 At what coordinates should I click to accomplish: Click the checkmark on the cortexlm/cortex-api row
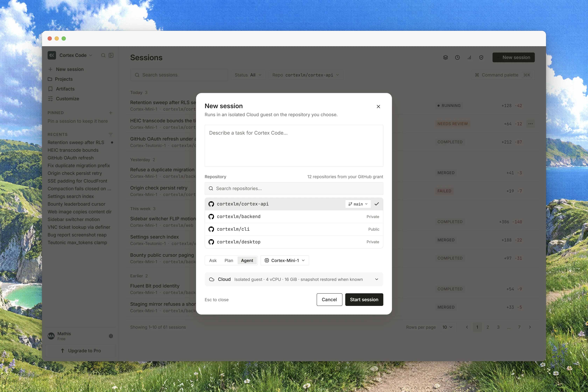point(377,204)
